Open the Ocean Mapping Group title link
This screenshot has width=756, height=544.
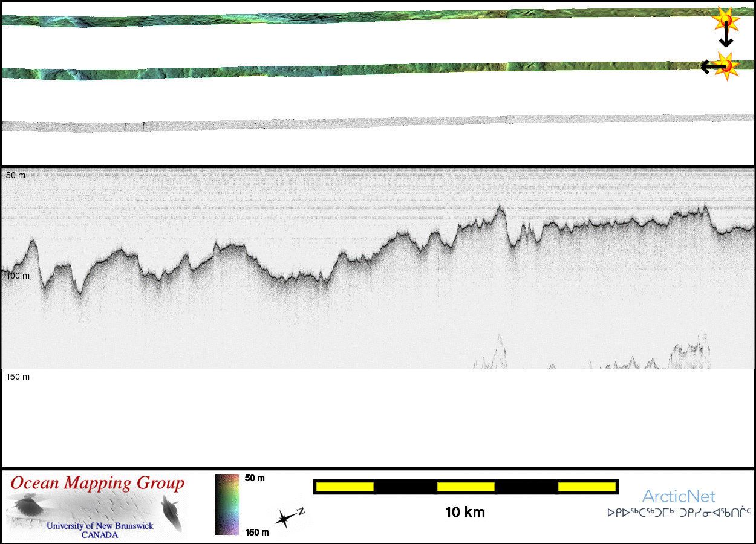tap(97, 484)
